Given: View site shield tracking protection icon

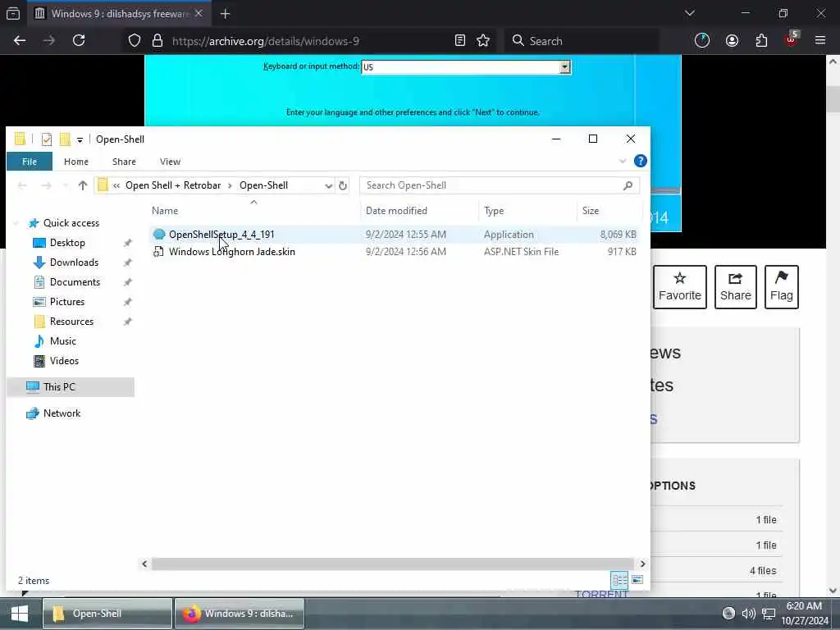Looking at the screenshot, I should pyautogui.click(x=135, y=41).
